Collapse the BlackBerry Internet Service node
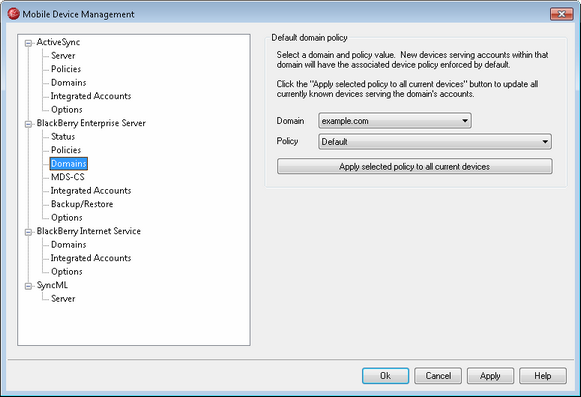581x397 pixels. 28,232
